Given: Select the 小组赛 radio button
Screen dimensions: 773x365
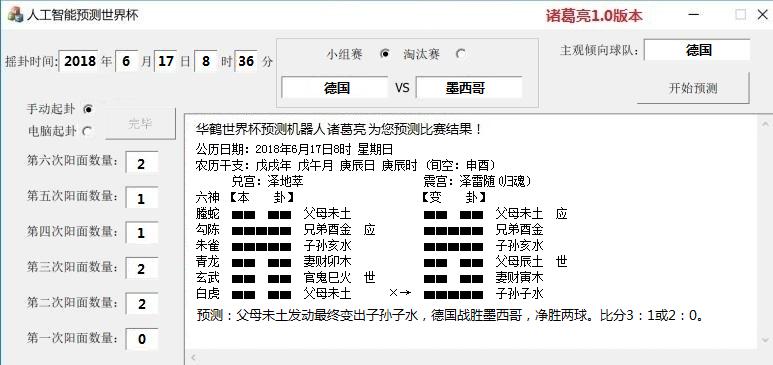Looking at the screenshot, I should coord(385,54).
